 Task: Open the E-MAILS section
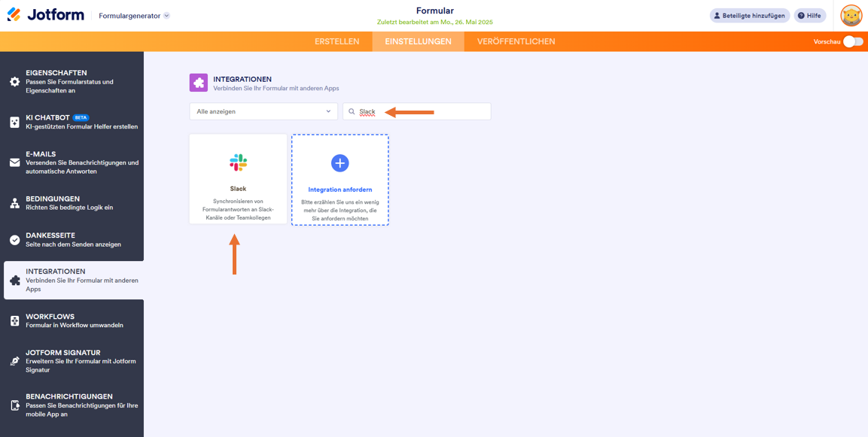pyautogui.click(x=74, y=162)
